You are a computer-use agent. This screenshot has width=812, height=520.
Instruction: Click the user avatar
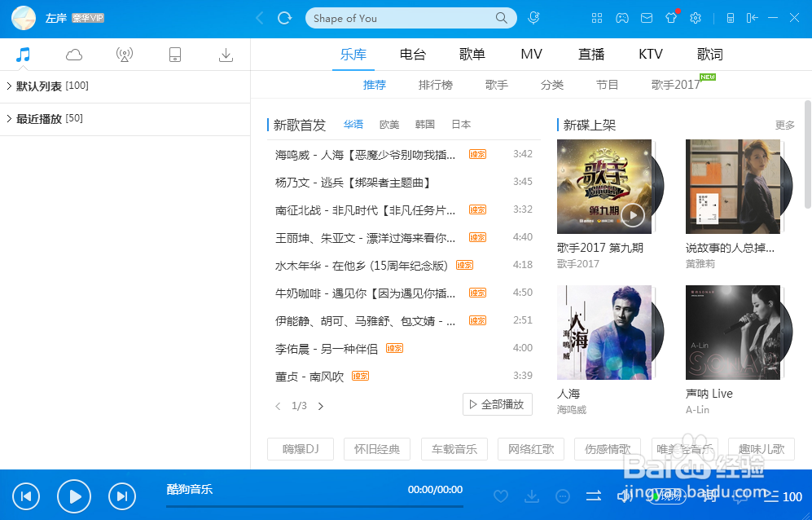click(x=24, y=18)
